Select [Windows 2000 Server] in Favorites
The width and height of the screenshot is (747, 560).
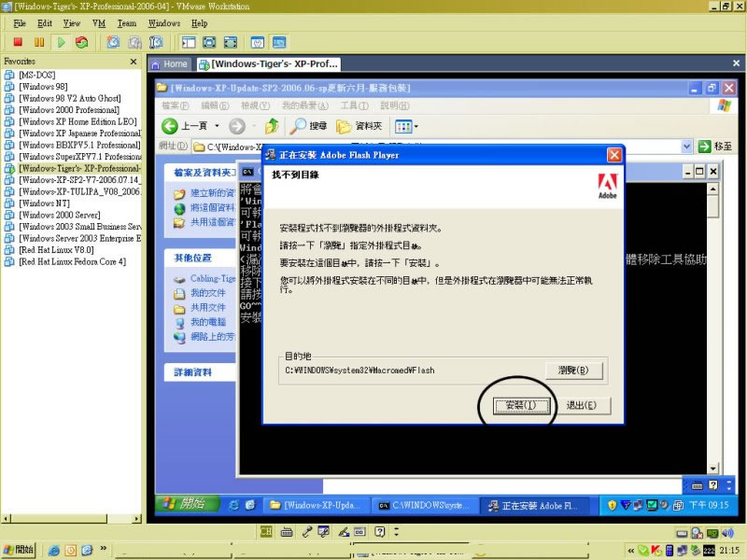point(60,215)
